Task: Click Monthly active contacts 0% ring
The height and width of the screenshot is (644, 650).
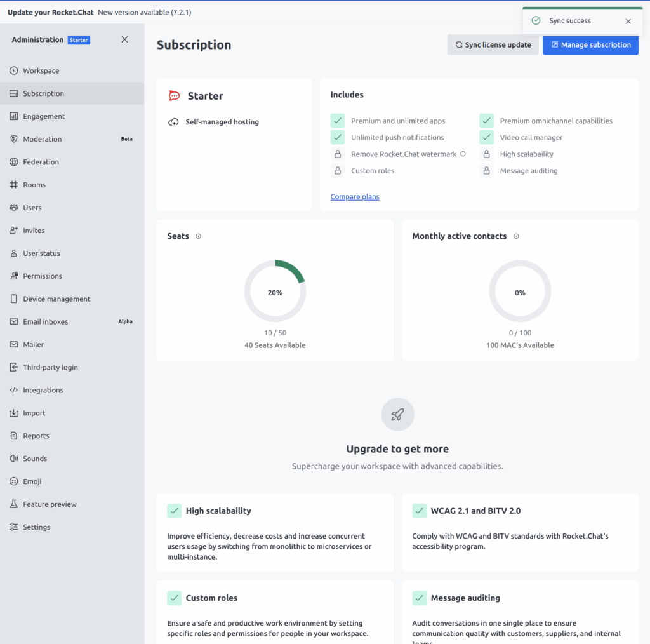Action: point(520,291)
